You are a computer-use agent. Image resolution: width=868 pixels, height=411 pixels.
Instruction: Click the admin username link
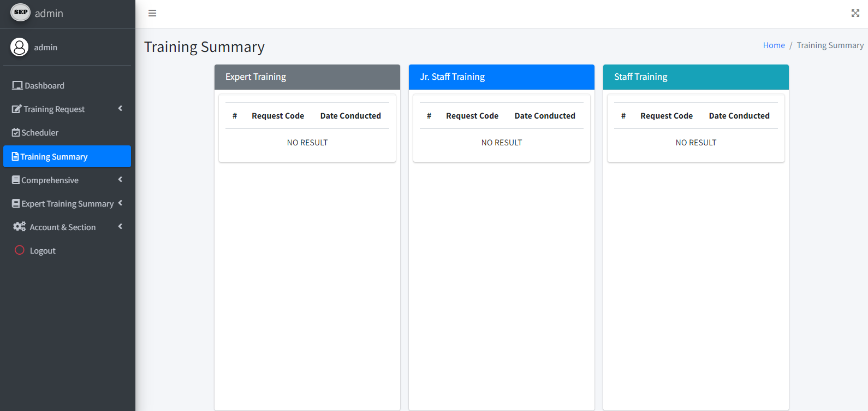click(46, 48)
